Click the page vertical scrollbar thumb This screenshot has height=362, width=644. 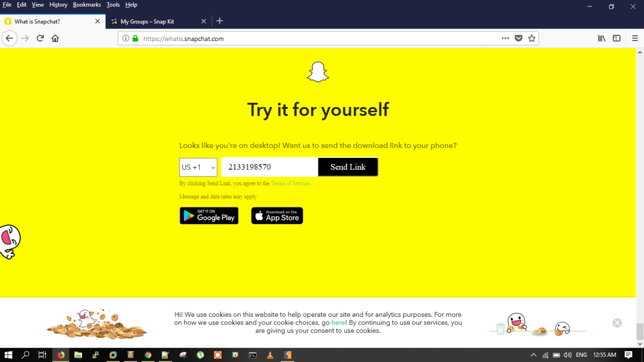[640, 331]
